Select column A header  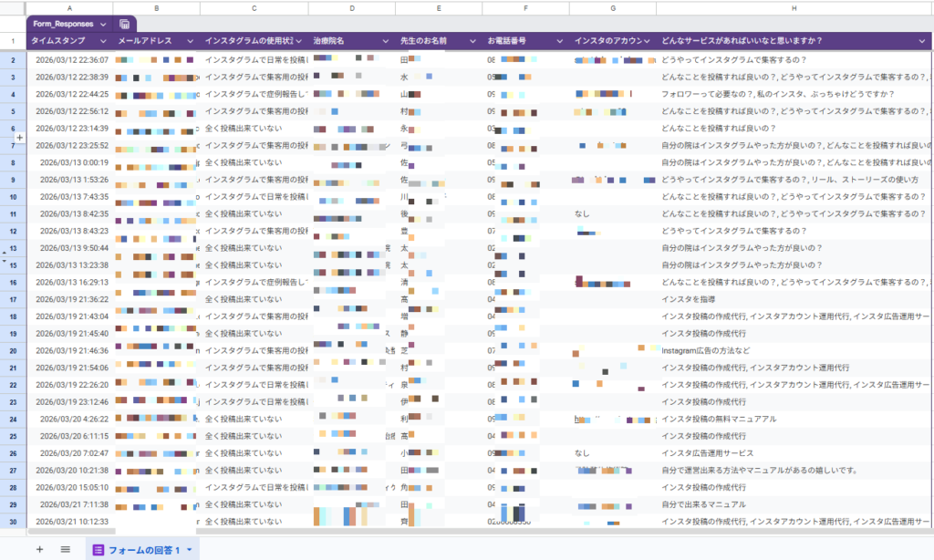pos(70,8)
